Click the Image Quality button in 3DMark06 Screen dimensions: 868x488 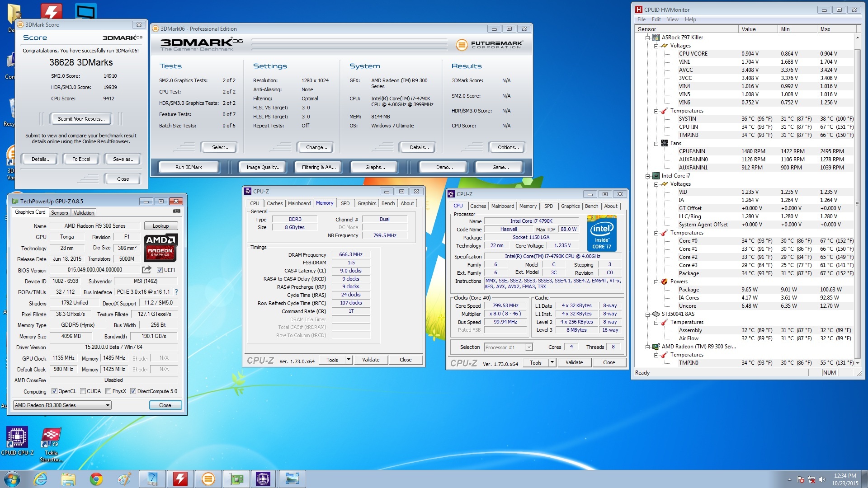pyautogui.click(x=263, y=167)
